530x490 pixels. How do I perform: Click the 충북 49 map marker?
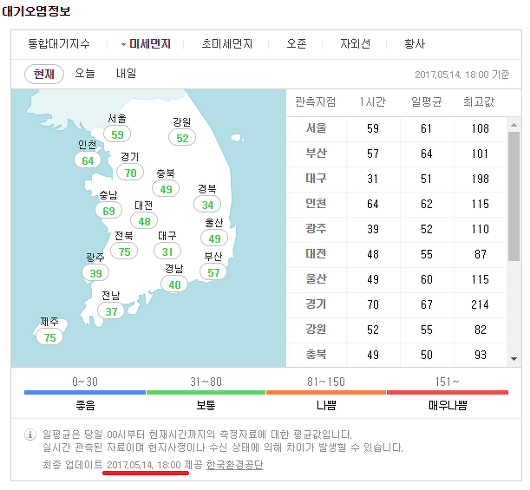coord(166,189)
